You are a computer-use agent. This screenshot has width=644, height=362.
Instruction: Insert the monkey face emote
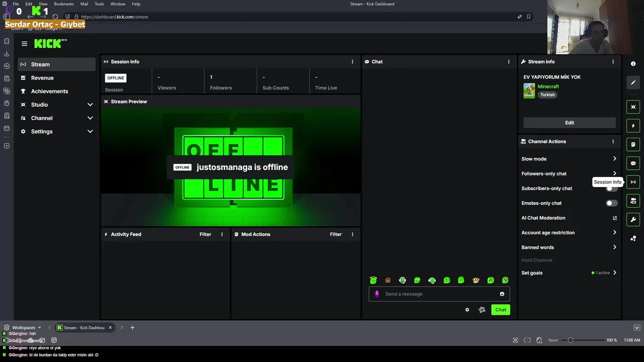pos(476,280)
